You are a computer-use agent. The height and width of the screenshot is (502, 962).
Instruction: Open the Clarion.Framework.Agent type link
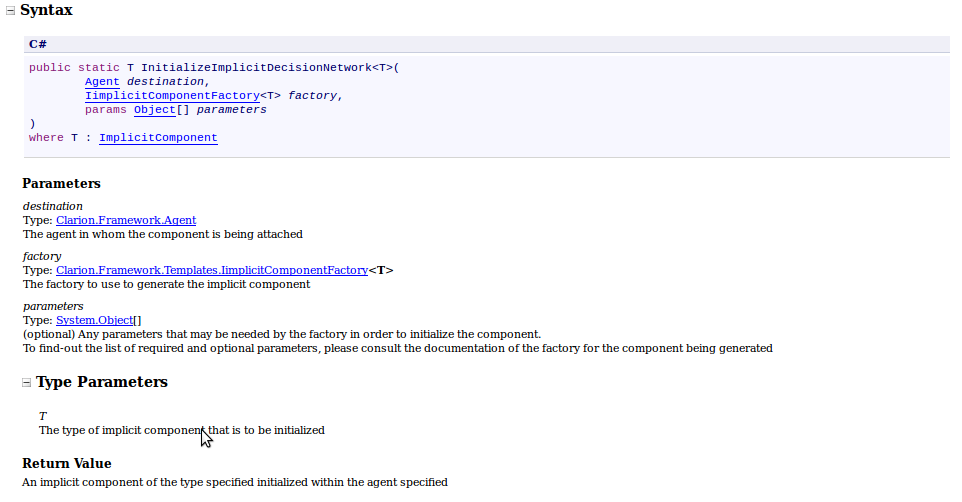(x=126, y=220)
